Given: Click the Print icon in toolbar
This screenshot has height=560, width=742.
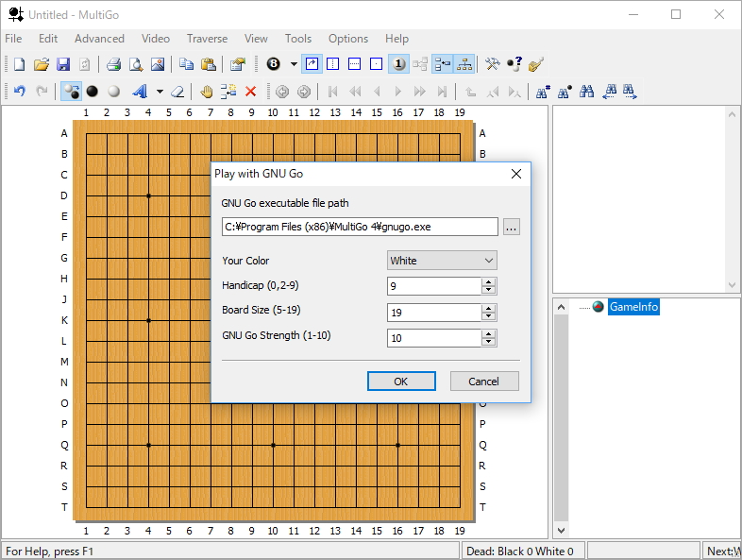Looking at the screenshot, I should (x=113, y=64).
